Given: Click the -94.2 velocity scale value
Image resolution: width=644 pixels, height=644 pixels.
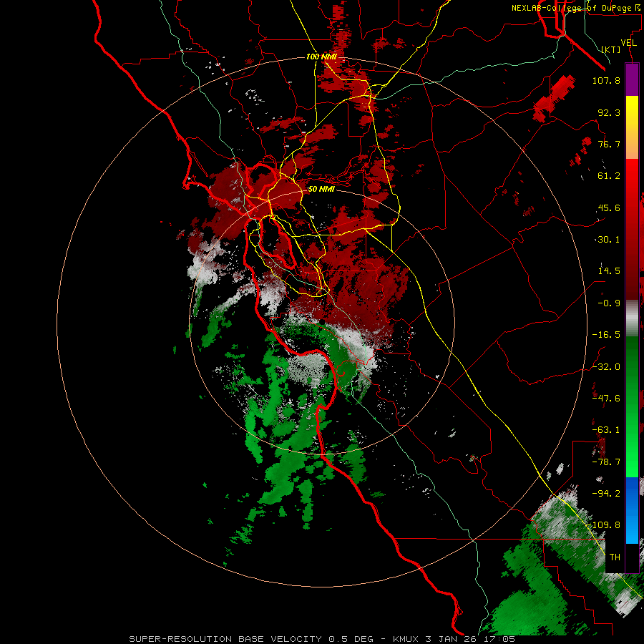Looking at the screenshot, I should [606, 494].
